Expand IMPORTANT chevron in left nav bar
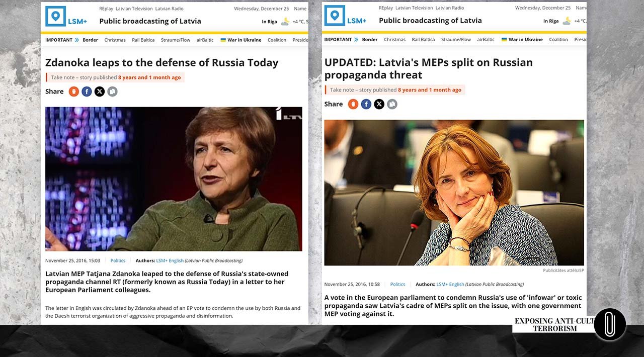Image resolution: width=644 pixels, height=357 pixels. 77,40
